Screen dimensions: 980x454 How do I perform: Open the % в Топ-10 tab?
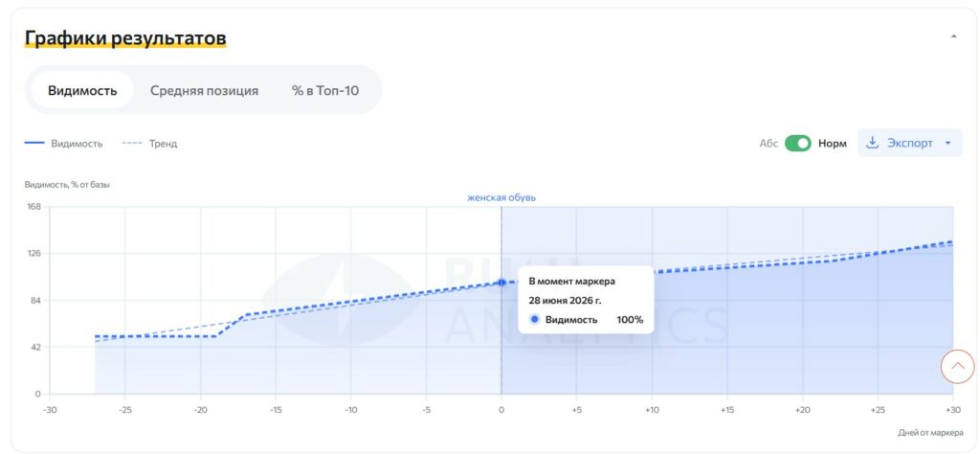pyautogui.click(x=325, y=90)
